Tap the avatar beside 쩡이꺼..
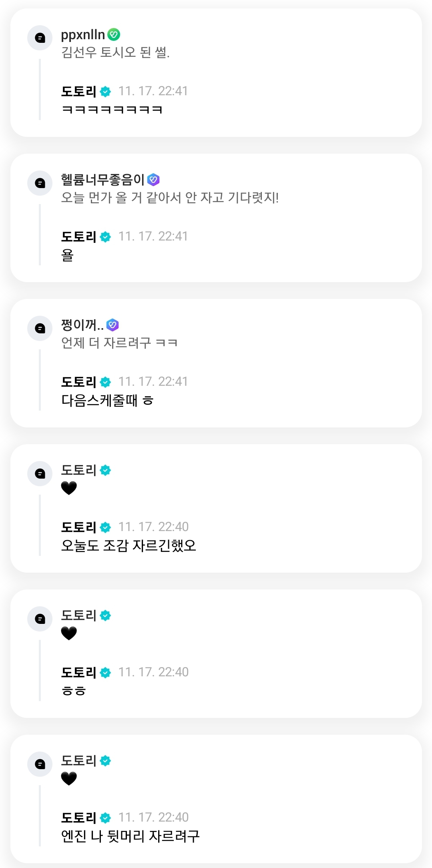432x868 pixels. pos(40,329)
